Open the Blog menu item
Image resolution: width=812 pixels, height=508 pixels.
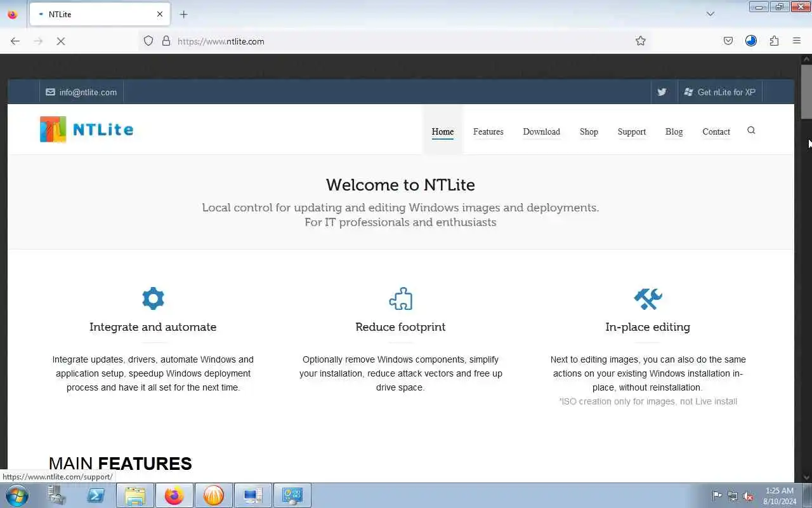click(x=674, y=131)
